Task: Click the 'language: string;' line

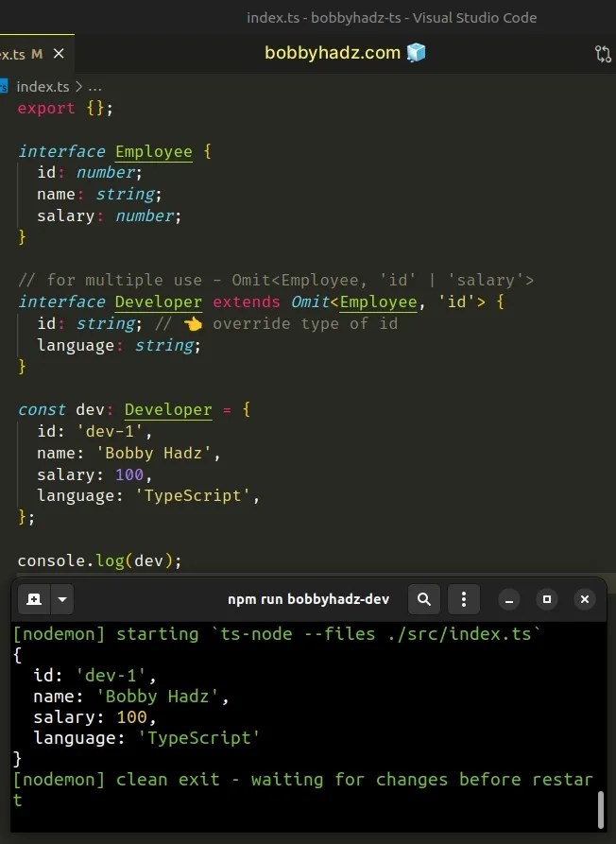Action: click(119, 345)
